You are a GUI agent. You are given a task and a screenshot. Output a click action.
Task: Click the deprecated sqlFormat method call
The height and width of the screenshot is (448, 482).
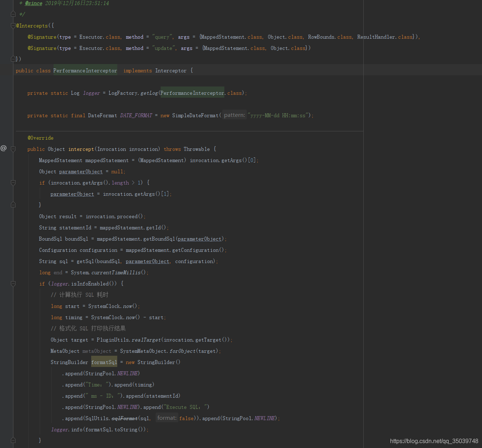point(124,418)
